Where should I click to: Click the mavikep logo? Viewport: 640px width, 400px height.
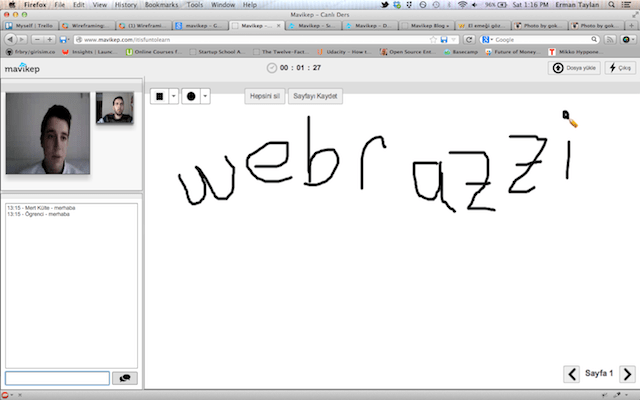pyautogui.click(x=20, y=68)
